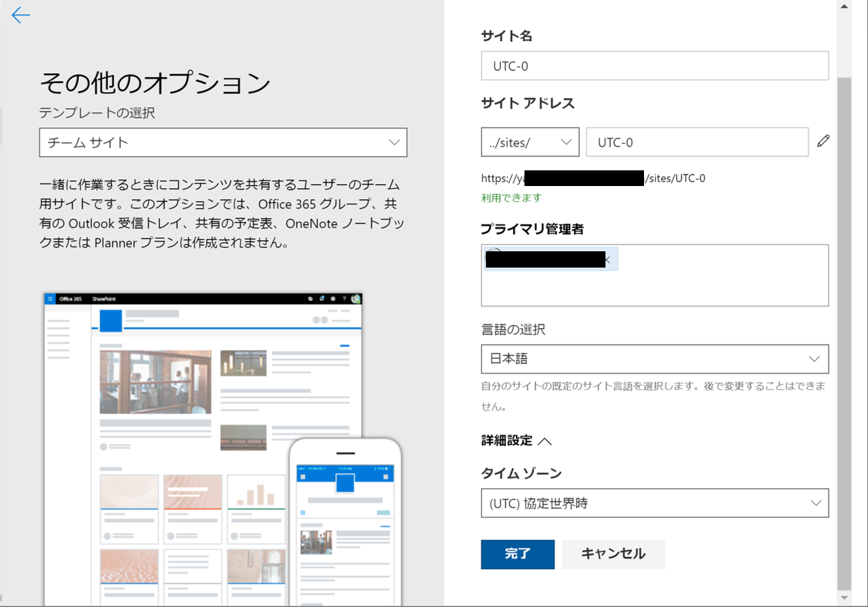Click the chevron icon on the チーム サイト box
The width and height of the screenshot is (868, 607).
393,142
